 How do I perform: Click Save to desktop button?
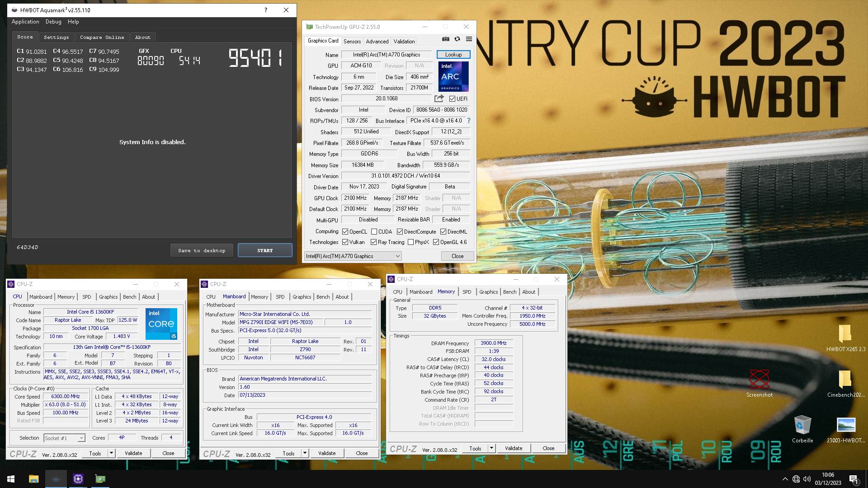click(x=202, y=250)
